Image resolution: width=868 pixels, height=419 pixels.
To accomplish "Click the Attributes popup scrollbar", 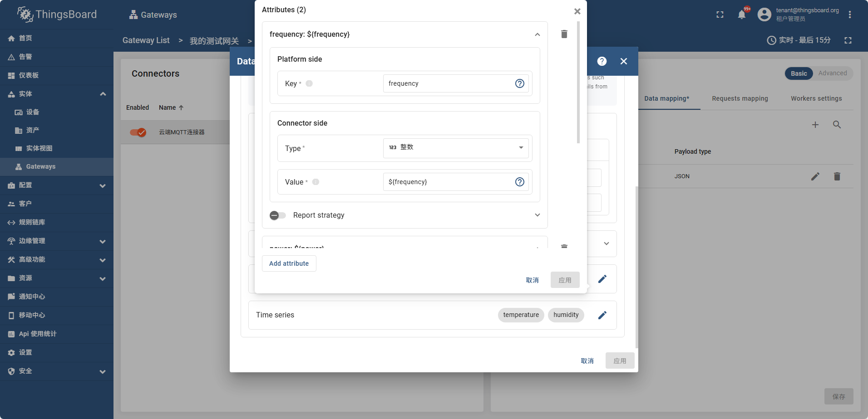I will pyautogui.click(x=578, y=82).
